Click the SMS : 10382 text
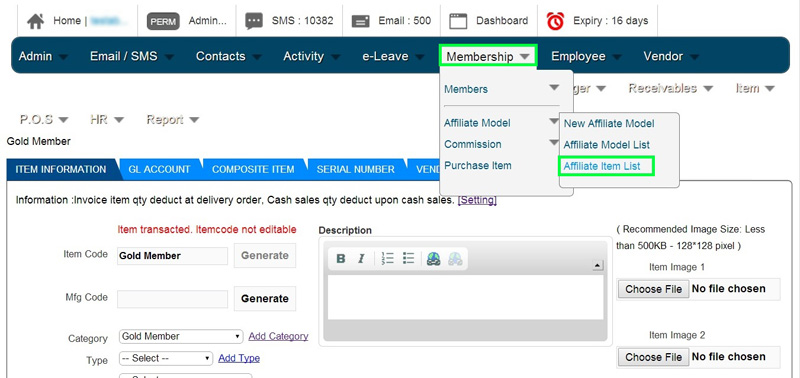Viewport: 800px width, 378px height. point(303,21)
